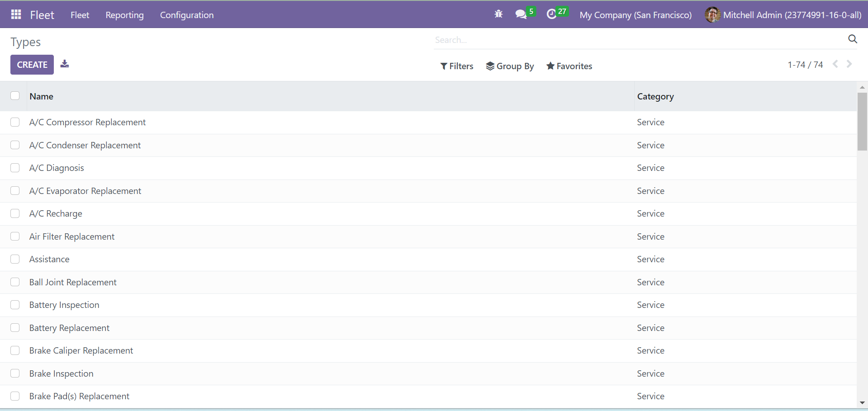Click the search magnifier icon
The image size is (868, 411).
[x=853, y=39]
